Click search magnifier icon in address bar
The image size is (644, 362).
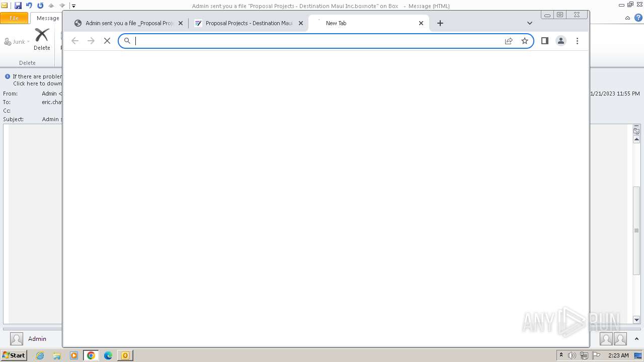(x=127, y=41)
